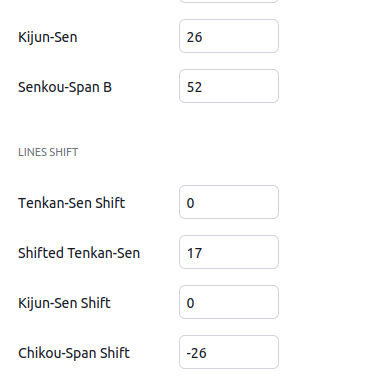
Task: Focus the Chikou-Span Shift input field
Action: [x=229, y=352]
